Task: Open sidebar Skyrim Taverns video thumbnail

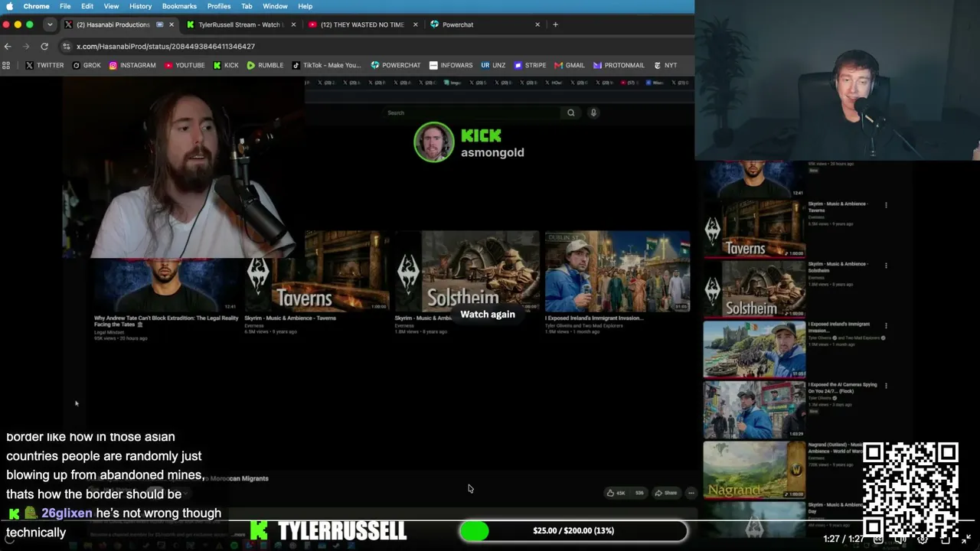Action: click(754, 229)
